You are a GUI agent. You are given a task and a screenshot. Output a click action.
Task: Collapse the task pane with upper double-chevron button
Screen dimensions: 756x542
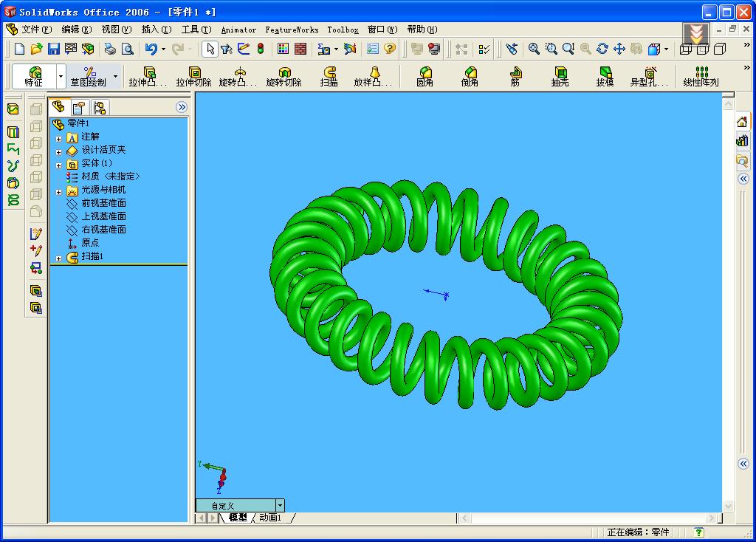point(743,179)
